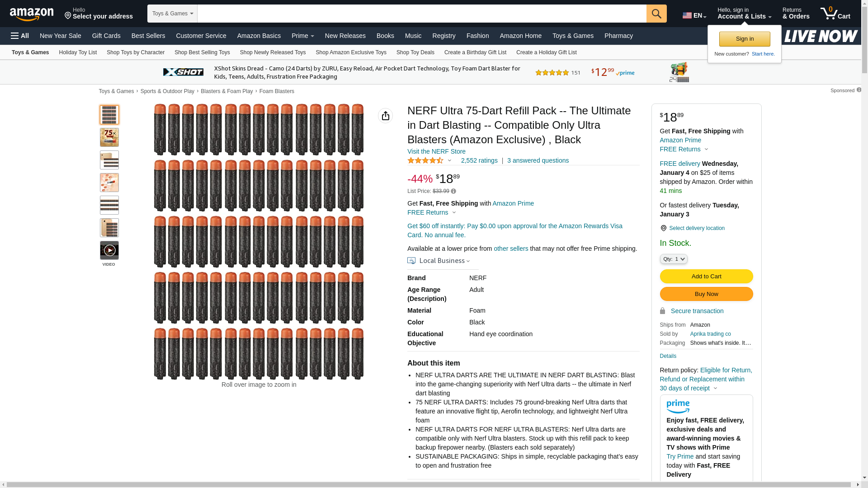Open the Qty quantity dropdown

pyautogui.click(x=673, y=259)
